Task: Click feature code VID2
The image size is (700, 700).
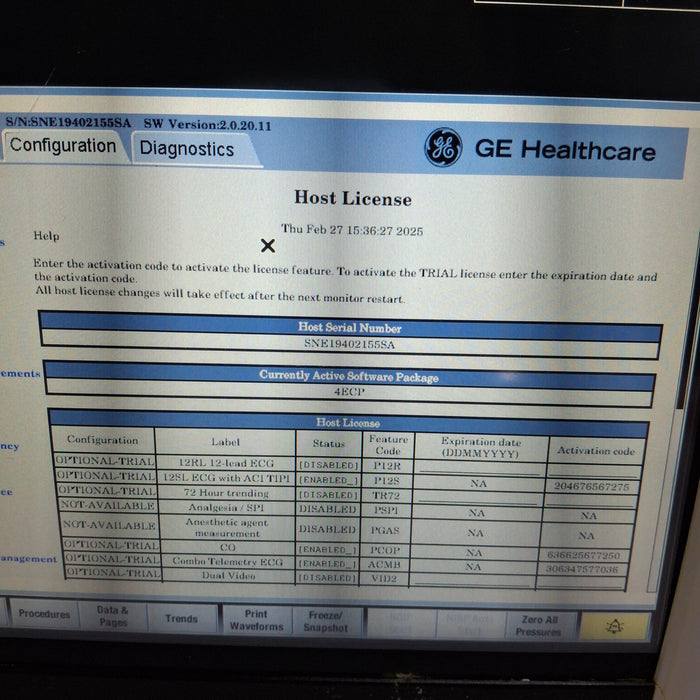Action: [384, 579]
